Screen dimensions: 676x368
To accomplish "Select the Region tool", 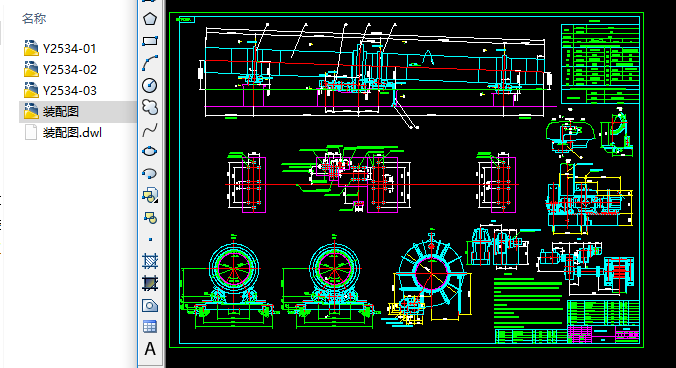I will point(150,306).
